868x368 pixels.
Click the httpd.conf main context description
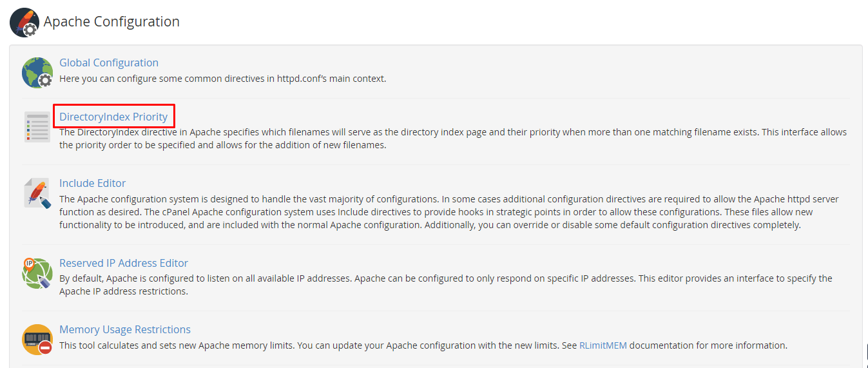[223, 79]
